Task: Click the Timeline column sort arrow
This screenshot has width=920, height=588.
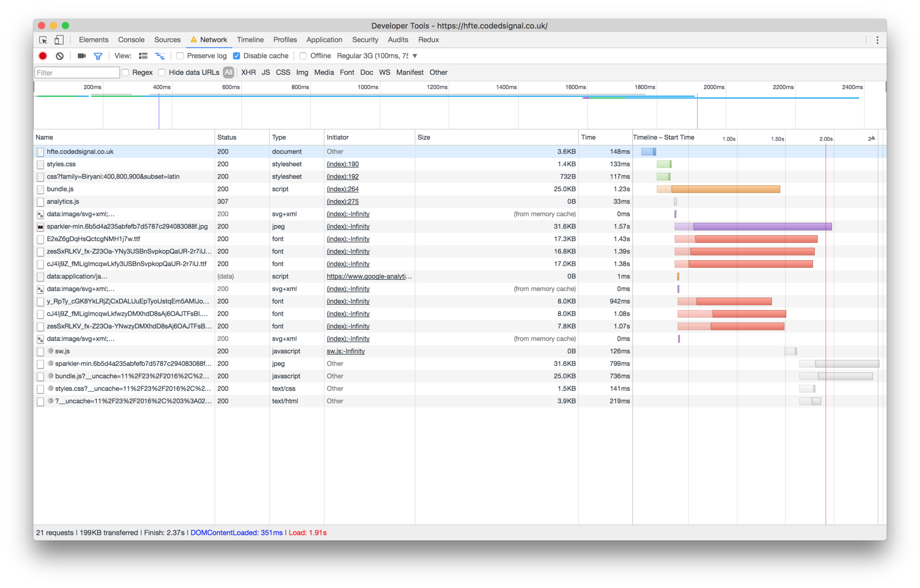Action: (872, 138)
